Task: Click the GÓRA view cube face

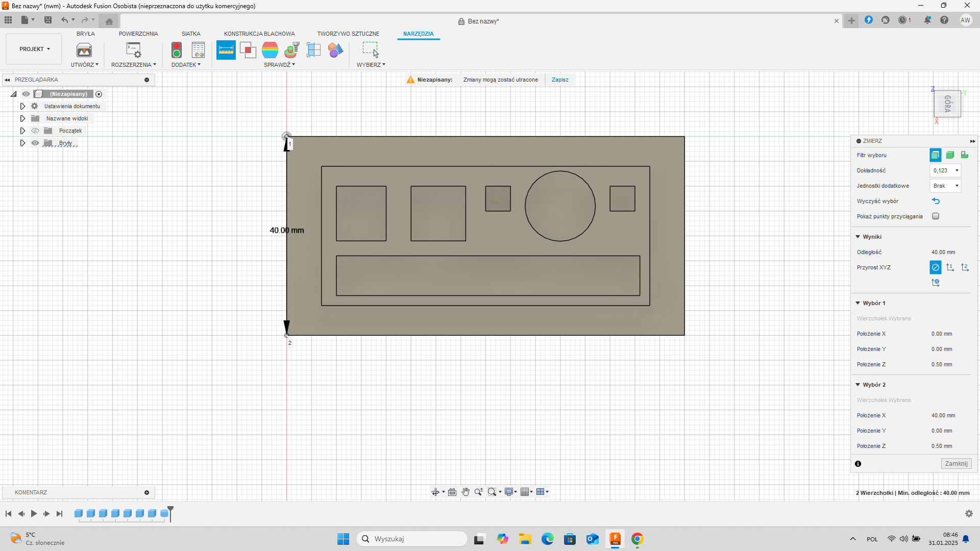Action: coord(947,104)
